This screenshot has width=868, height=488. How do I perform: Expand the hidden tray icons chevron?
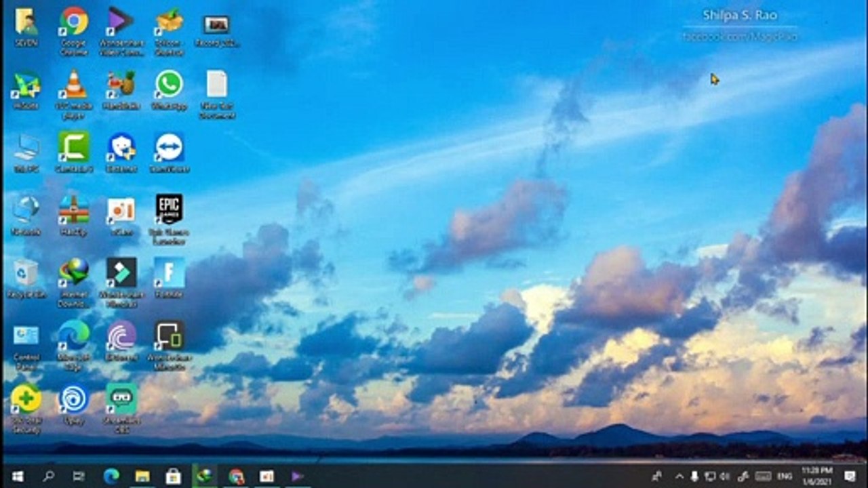pyautogui.click(x=679, y=476)
